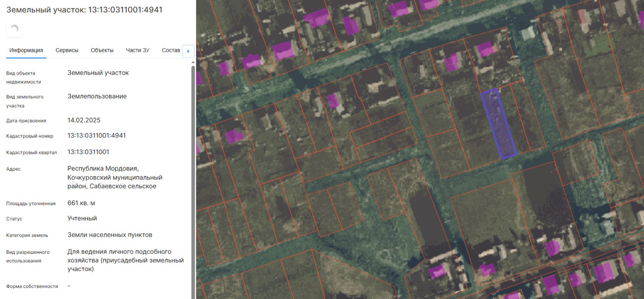
Task: Click the Адрес label
Action: [13, 169]
